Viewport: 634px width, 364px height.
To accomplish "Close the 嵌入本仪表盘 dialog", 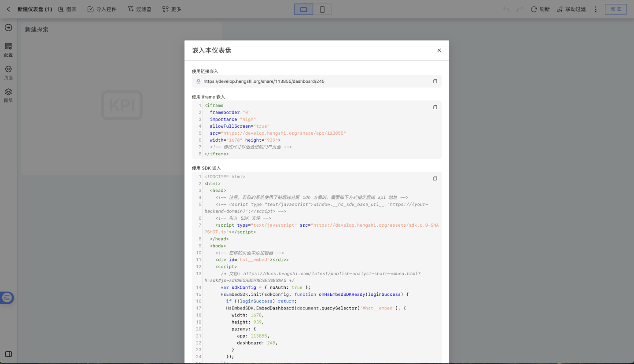I will click(439, 51).
